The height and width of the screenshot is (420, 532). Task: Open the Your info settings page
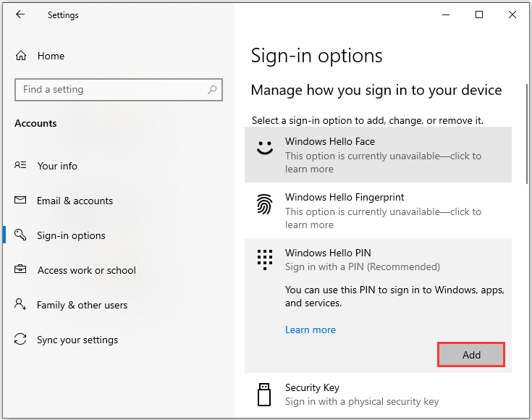click(57, 166)
